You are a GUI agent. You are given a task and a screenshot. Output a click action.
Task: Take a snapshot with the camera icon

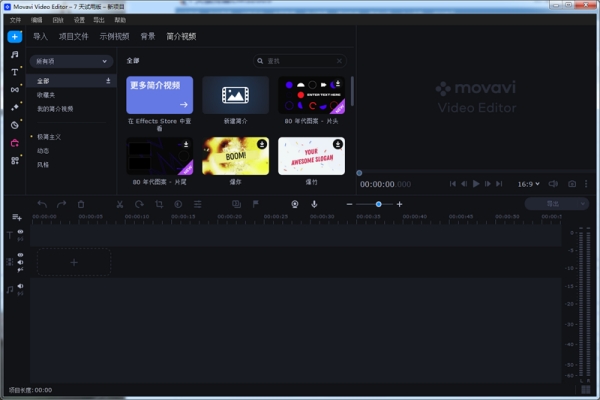pyautogui.click(x=572, y=184)
